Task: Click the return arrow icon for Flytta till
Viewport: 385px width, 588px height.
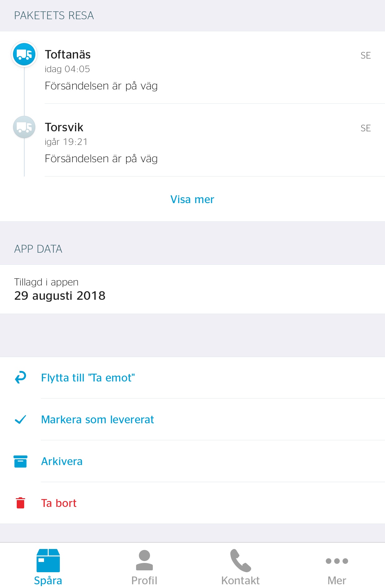Action: click(20, 377)
